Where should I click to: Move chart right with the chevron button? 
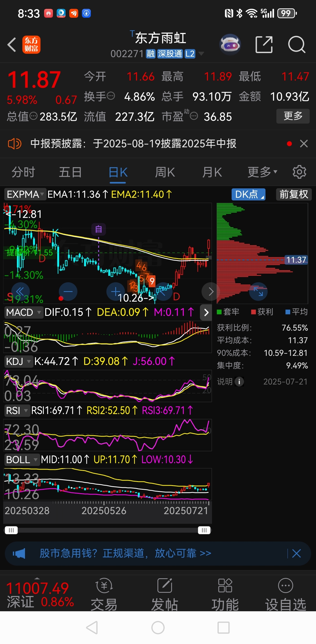click(211, 291)
